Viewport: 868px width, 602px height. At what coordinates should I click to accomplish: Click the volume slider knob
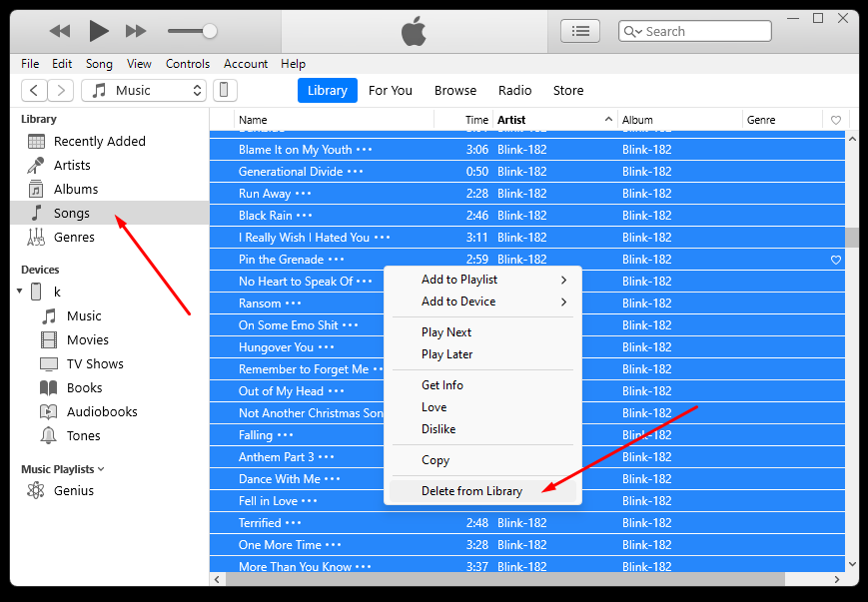tap(209, 31)
